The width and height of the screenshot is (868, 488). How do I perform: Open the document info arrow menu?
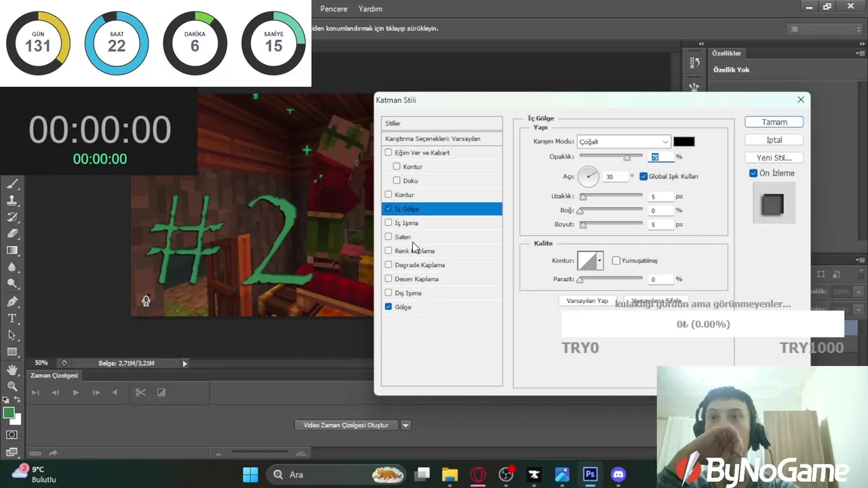[184, 364]
